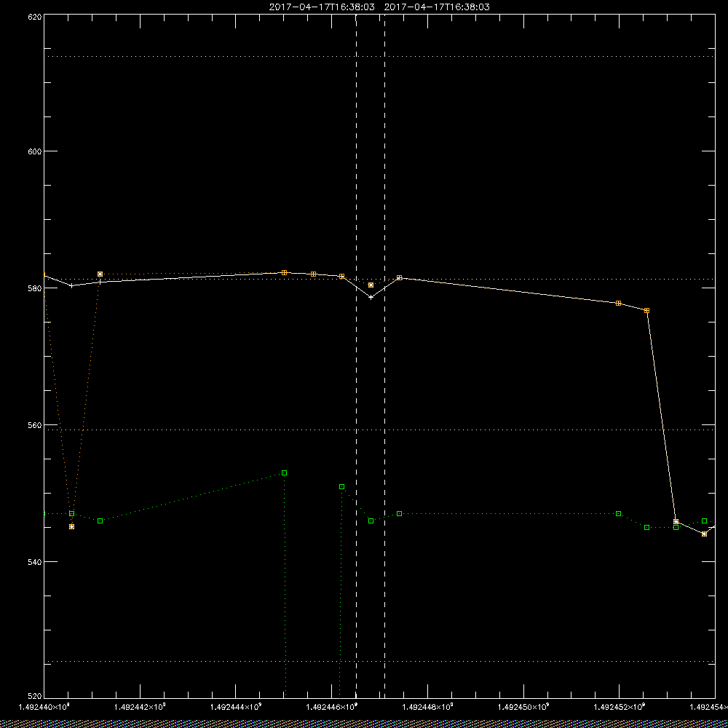Click the x-axis label 1.492450×10⁹
The width and height of the screenshot is (728, 728).
pos(524,707)
